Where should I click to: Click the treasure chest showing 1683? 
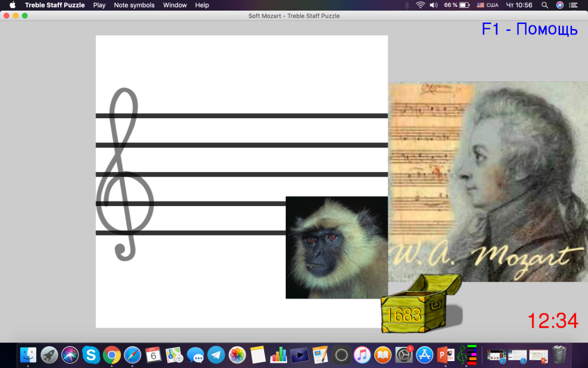click(421, 303)
